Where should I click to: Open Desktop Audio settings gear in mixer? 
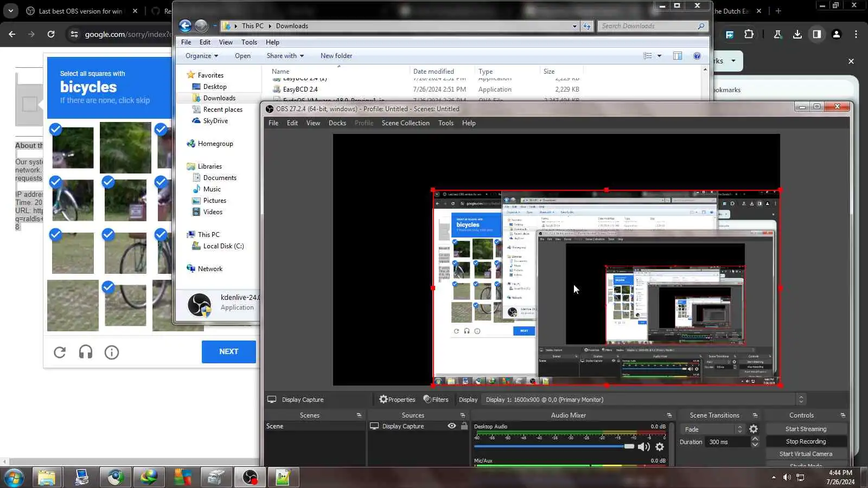[660, 447]
